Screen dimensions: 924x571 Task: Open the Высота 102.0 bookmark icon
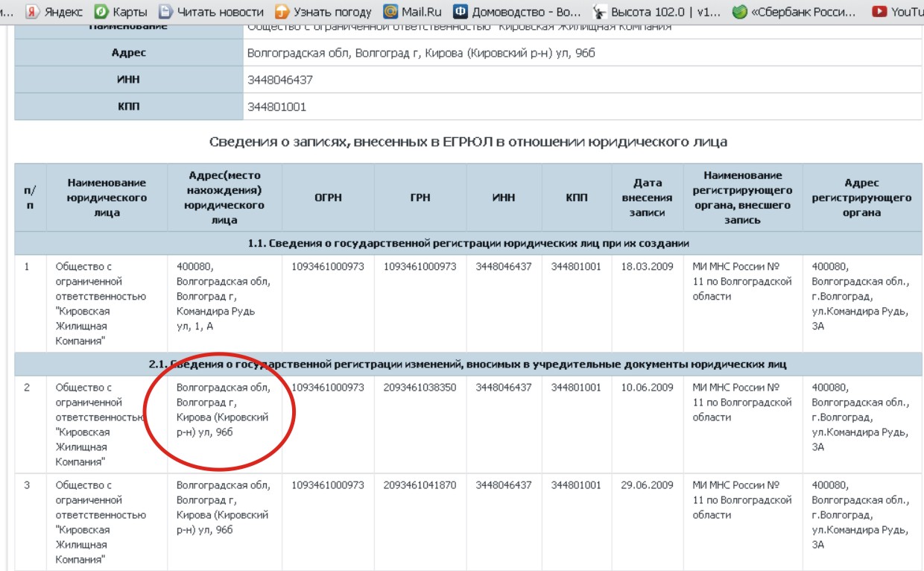598,11
